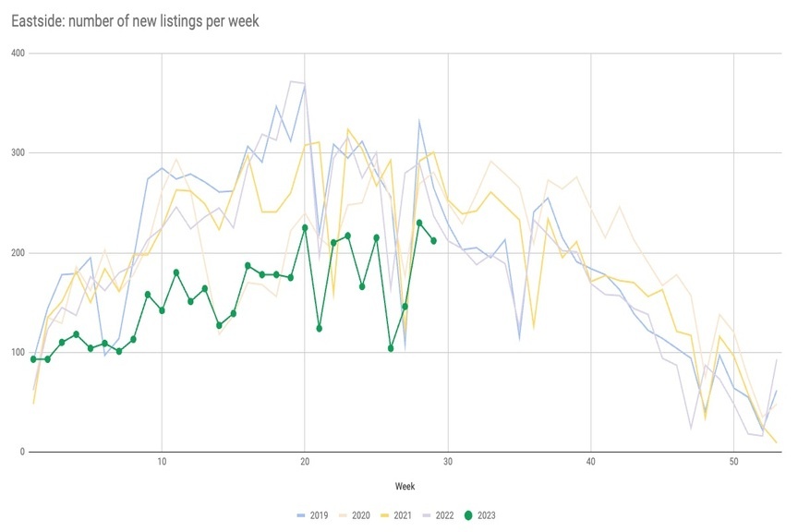Click the blue 2019 legend line swatch

299,515
